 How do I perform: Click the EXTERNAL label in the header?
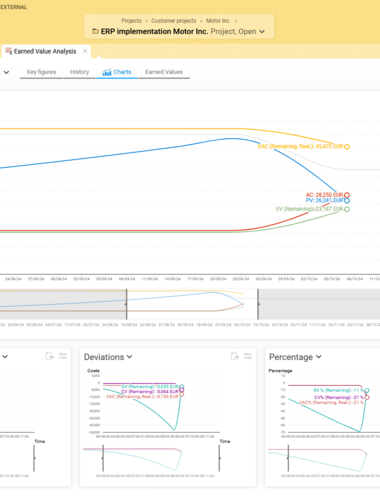coord(14,7)
